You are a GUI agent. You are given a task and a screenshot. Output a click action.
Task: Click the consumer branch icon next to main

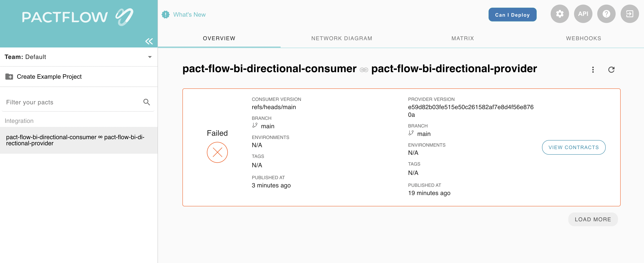click(255, 125)
